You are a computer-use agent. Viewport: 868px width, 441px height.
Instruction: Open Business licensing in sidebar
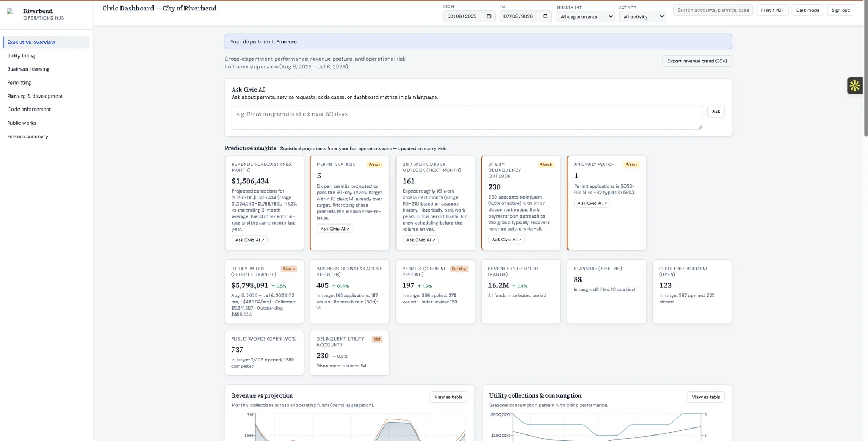[x=46, y=69]
